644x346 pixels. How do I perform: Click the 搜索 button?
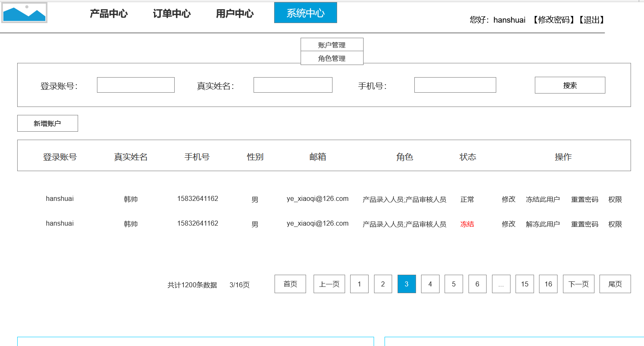pos(570,85)
